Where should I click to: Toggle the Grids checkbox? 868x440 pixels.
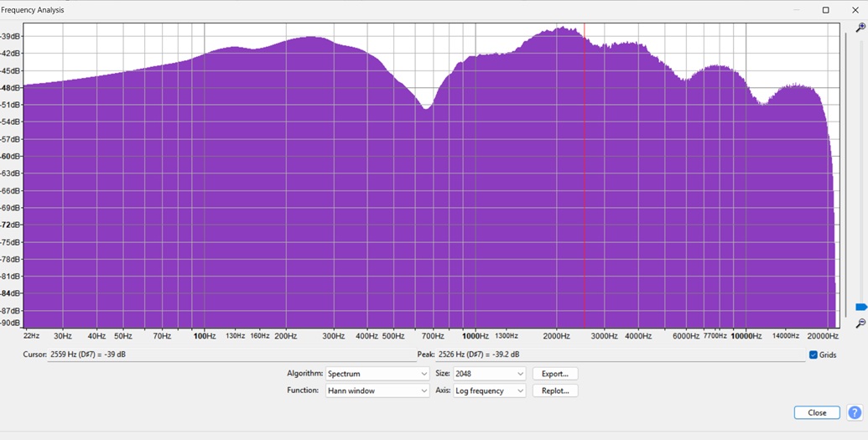pos(813,355)
